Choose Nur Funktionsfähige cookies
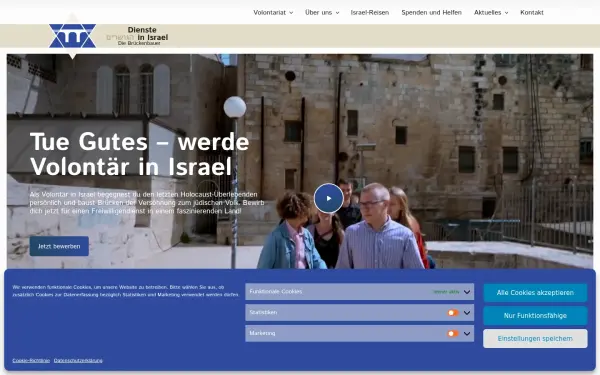This screenshot has width=600, height=375. pos(535,316)
